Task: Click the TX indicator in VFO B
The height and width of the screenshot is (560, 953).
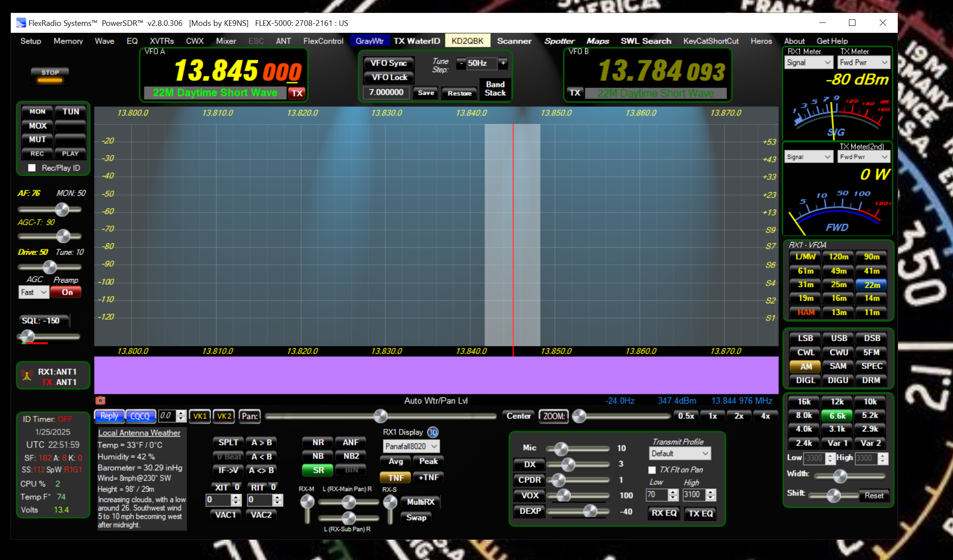Action: (x=574, y=93)
